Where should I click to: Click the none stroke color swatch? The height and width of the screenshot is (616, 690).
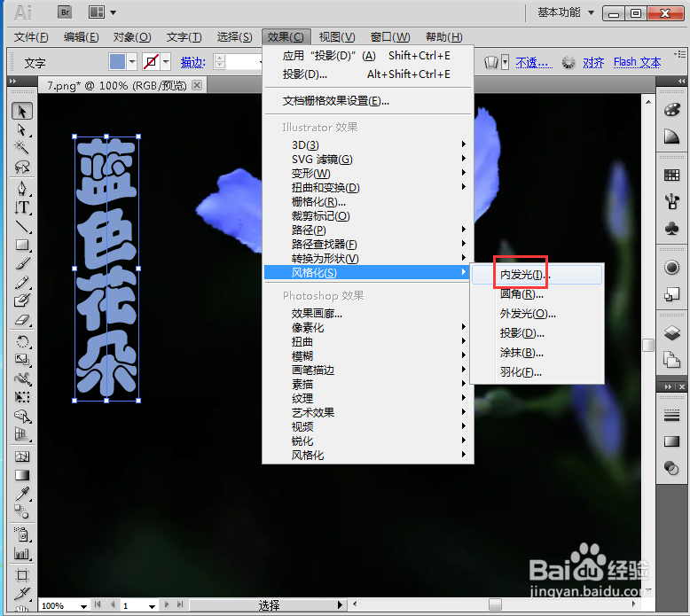click(151, 62)
